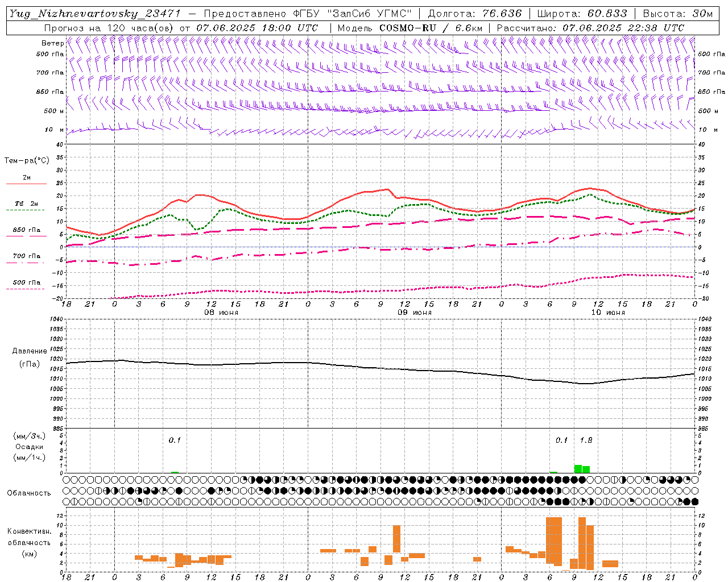This screenshot has height=582, width=728.
Task: Click the 'Тем-ра(°C)' temperature panel label
Action: [x=27, y=161]
